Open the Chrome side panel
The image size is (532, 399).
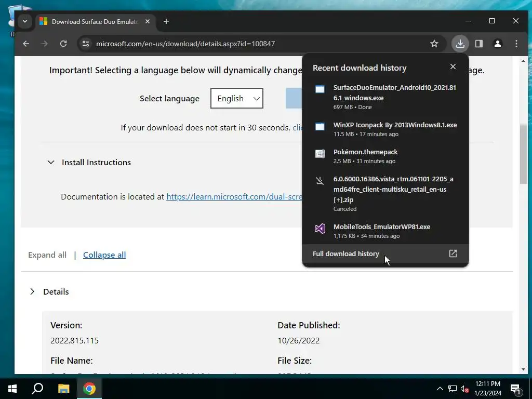[x=478, y=44]
